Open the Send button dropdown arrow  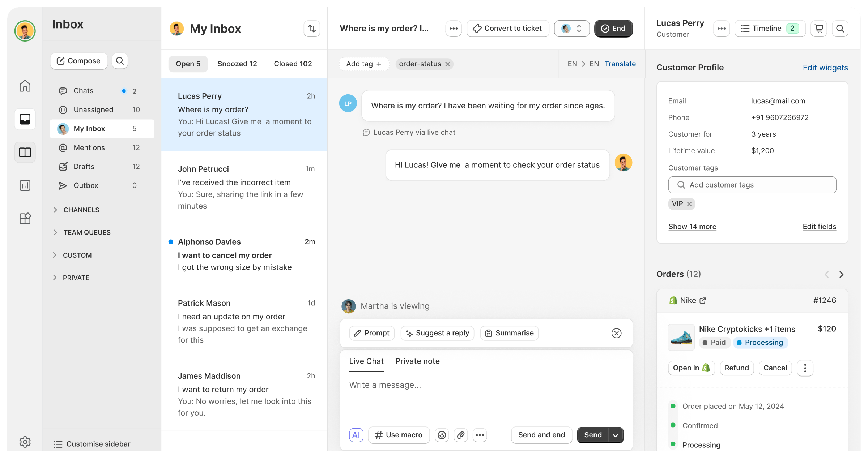(x=615, y=435)
